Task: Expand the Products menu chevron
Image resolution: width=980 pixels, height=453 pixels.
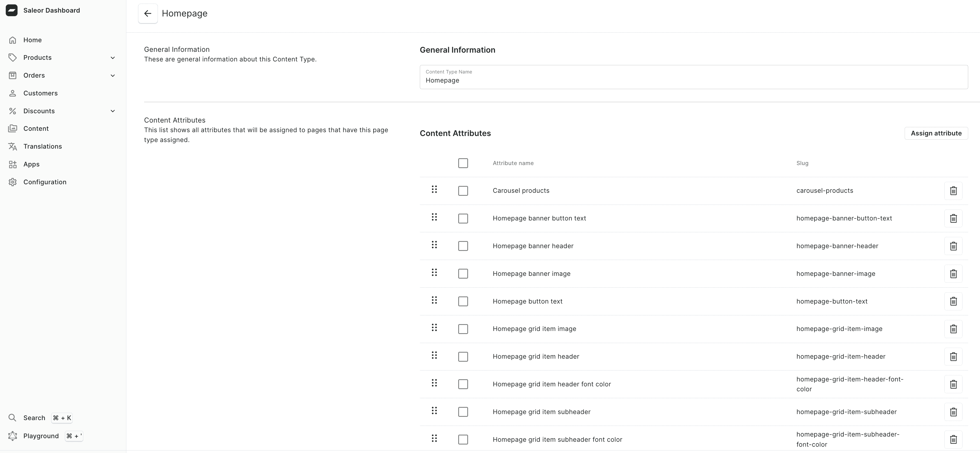Action: [x=113, y=58]
